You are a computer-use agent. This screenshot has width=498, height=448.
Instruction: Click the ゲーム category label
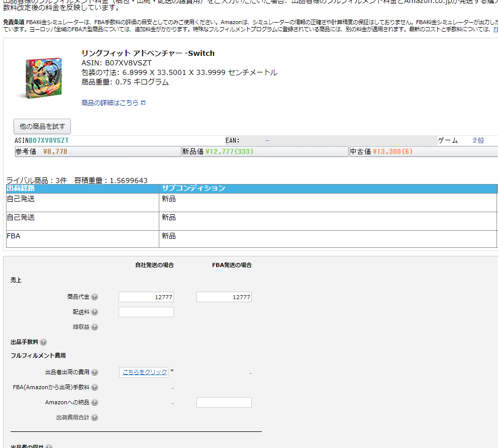click(x=448, y=140)
